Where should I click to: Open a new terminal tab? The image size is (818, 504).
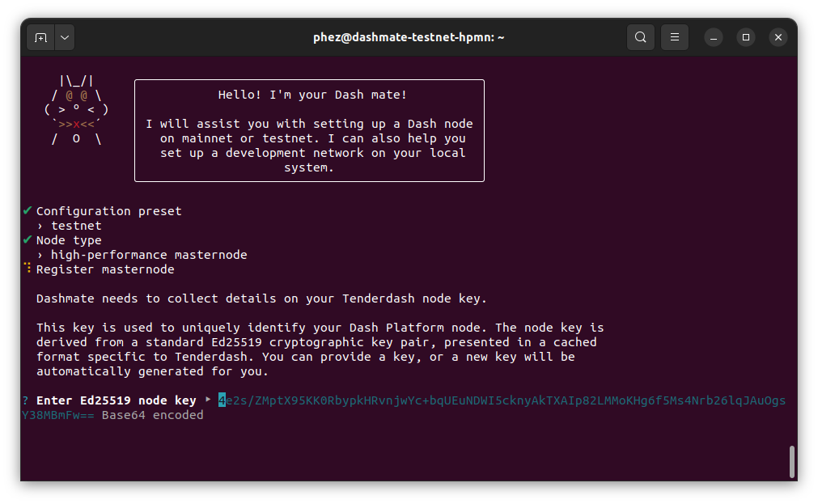click(x=40, y=37)
